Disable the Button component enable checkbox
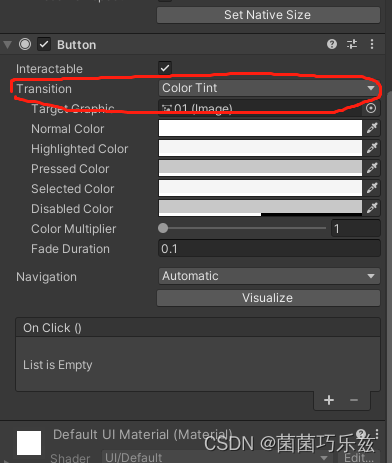This screenshot has width=392, height=463. (44, 44)
